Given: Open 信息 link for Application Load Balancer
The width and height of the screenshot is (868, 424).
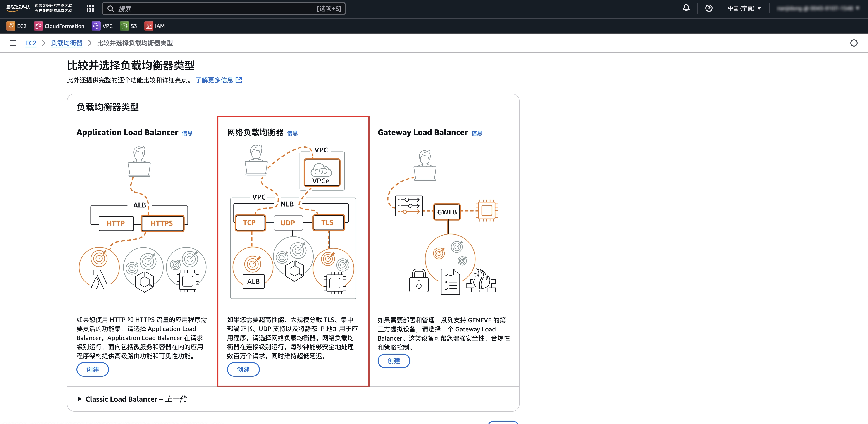Looking at the screenshot, I should point(187,133).
